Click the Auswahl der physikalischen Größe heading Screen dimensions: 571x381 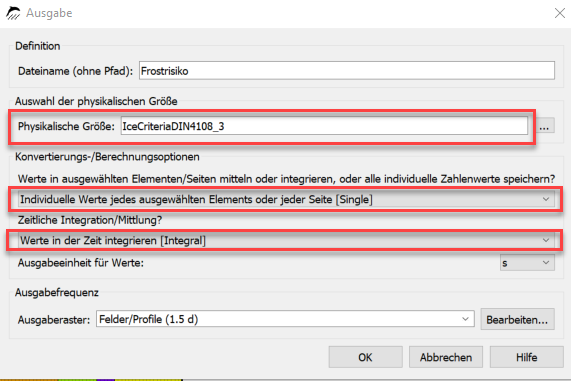tap(96, 101)
